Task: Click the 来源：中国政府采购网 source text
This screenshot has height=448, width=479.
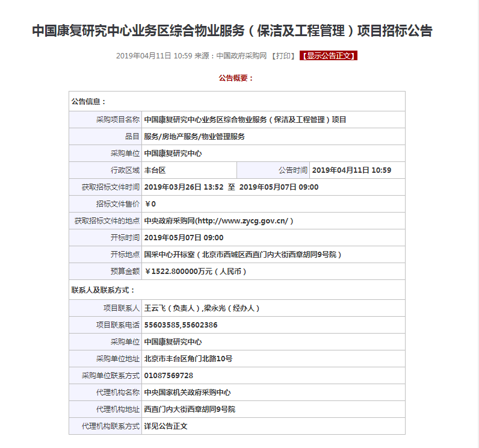Action: tap(230, 56)
